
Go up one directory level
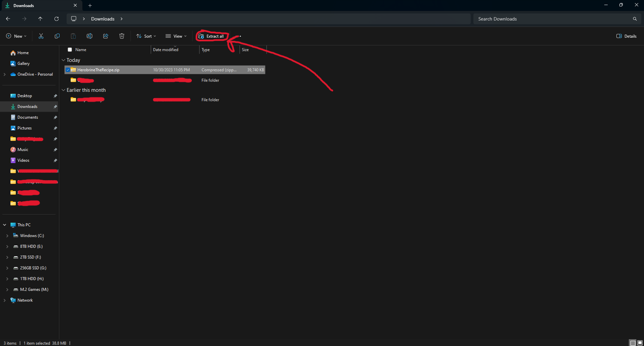click(40, 19)
